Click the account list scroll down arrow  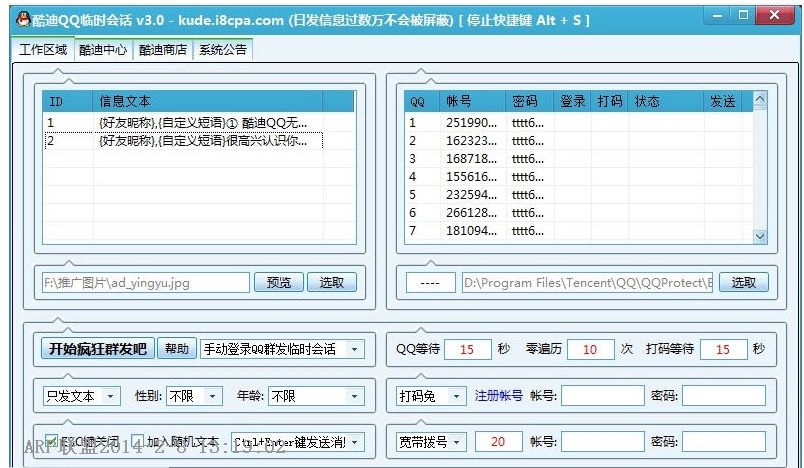(760, 236)
